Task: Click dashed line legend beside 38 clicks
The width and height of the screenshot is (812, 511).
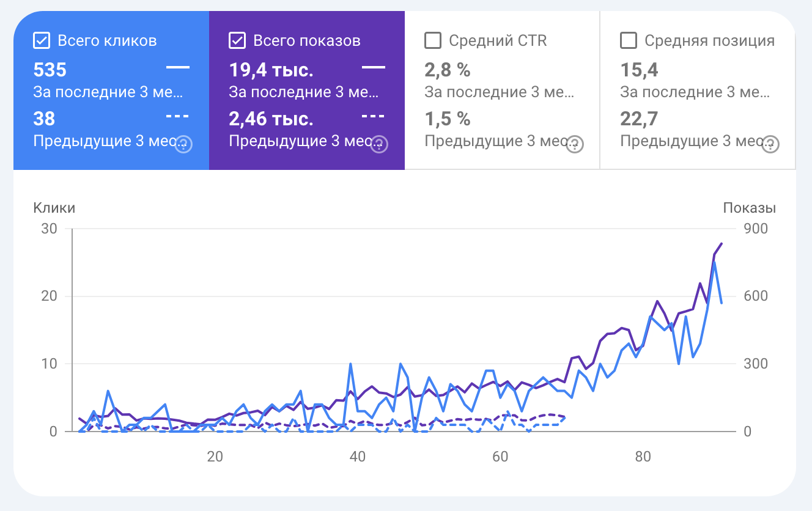Action: pyautogui.click(x=177, y=116)
